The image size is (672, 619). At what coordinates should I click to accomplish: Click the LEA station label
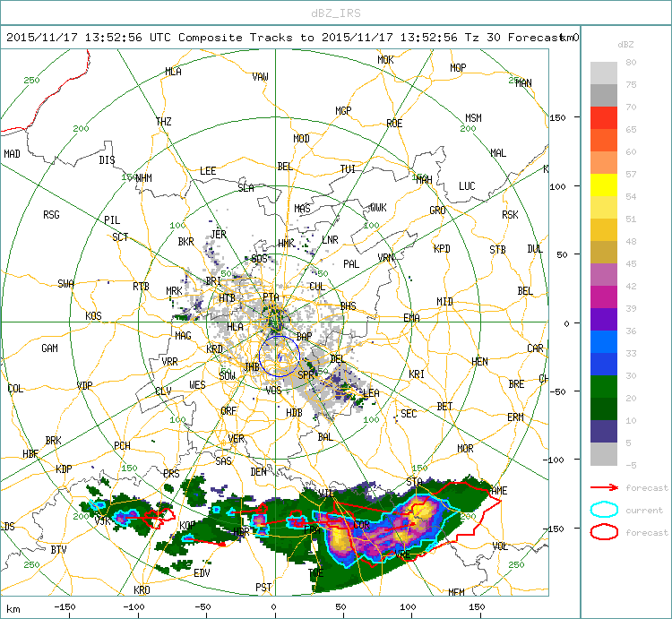pos(371,393)
